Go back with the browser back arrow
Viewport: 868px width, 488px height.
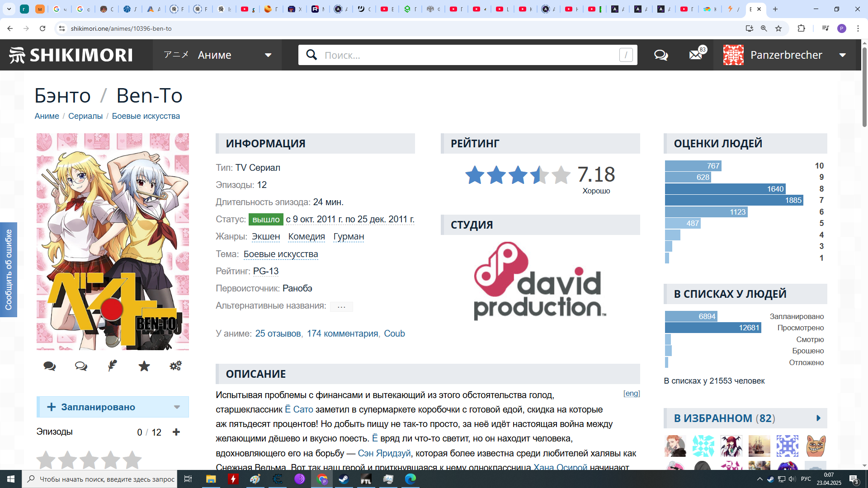point(10,28)
